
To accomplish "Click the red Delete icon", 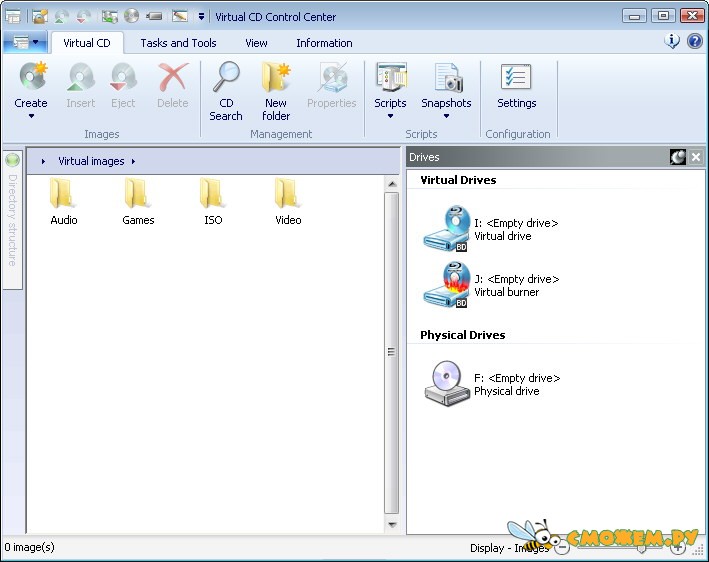I will [173, 77].
